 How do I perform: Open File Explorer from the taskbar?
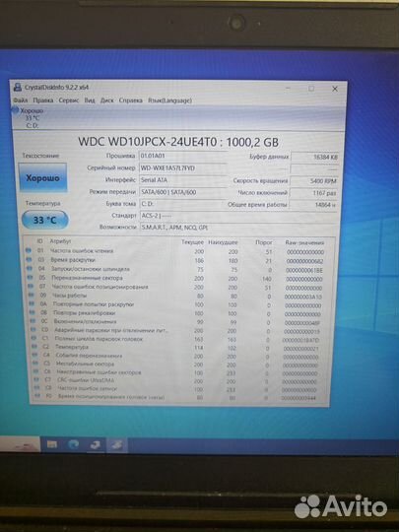[x=52, y=444]
